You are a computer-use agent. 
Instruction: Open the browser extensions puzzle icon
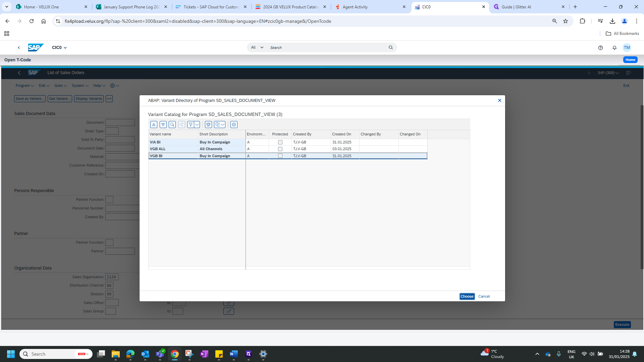(x=582, y=21)
